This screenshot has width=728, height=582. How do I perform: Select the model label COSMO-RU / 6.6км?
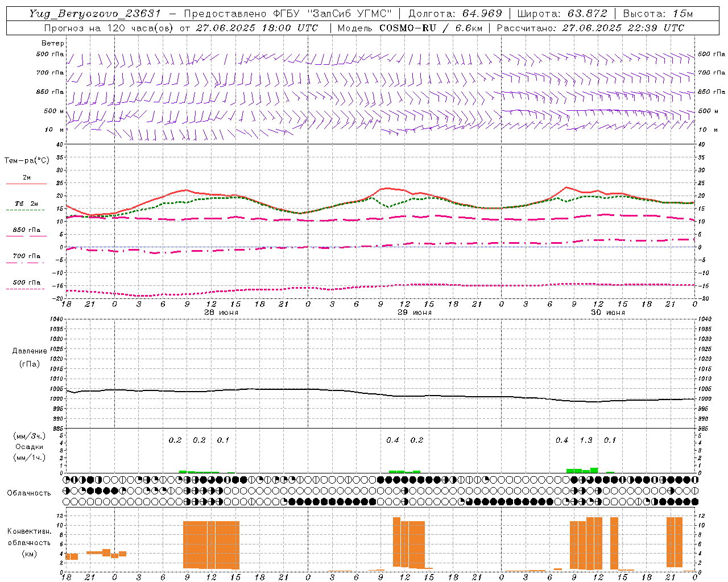[431, 28]
